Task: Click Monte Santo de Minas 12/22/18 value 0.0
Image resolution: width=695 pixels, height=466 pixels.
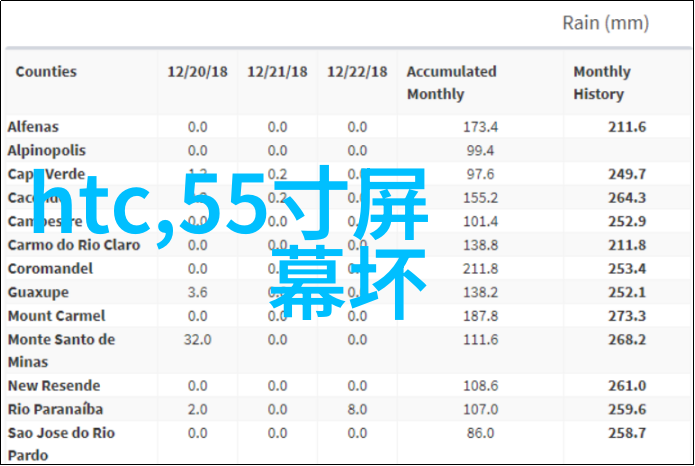Action: [x=357, y=340]
